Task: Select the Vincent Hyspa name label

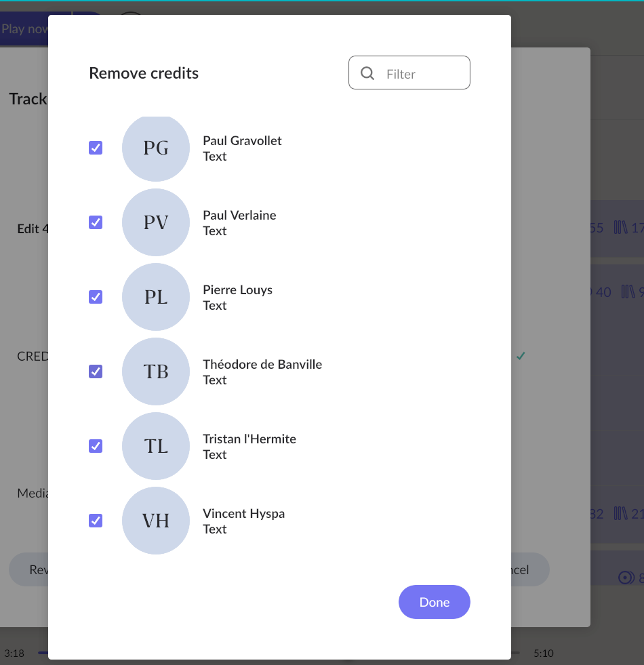Action: click(243, 514)
